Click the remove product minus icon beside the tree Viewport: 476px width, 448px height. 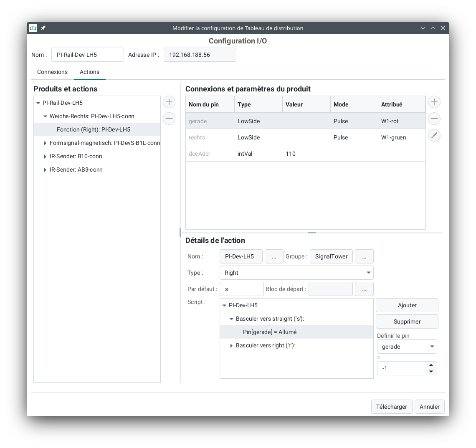(x=169, y=119)
